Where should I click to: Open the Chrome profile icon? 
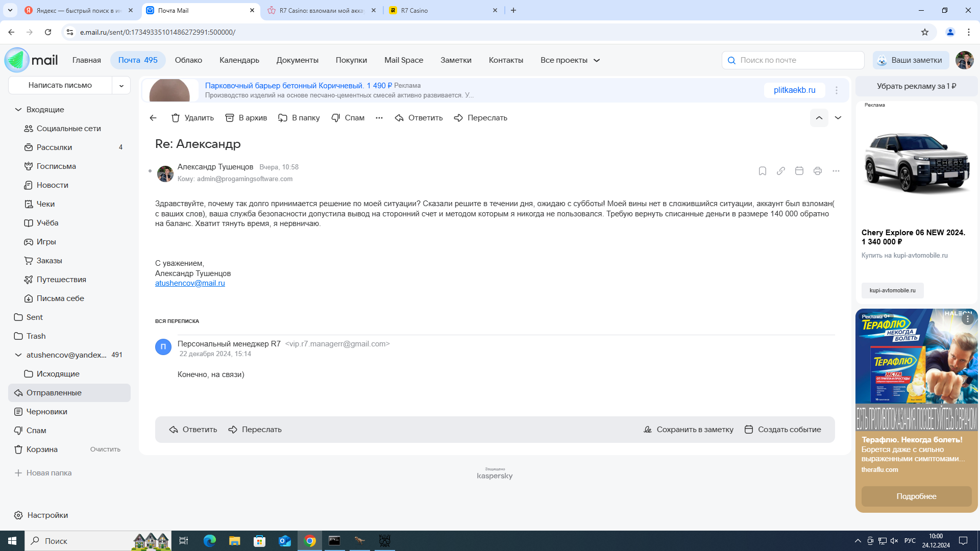click(950, 32)
